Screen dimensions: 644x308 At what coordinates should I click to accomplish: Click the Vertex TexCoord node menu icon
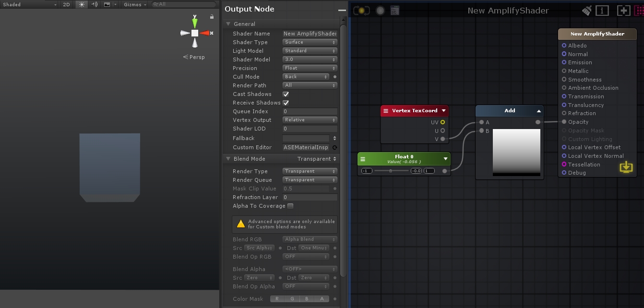click(x=386, y=110)
